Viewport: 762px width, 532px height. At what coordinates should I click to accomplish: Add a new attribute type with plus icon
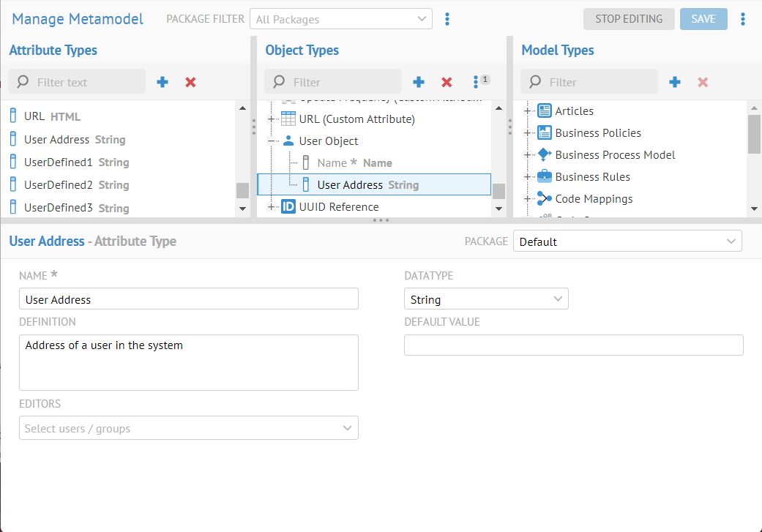tap(163, 82)
